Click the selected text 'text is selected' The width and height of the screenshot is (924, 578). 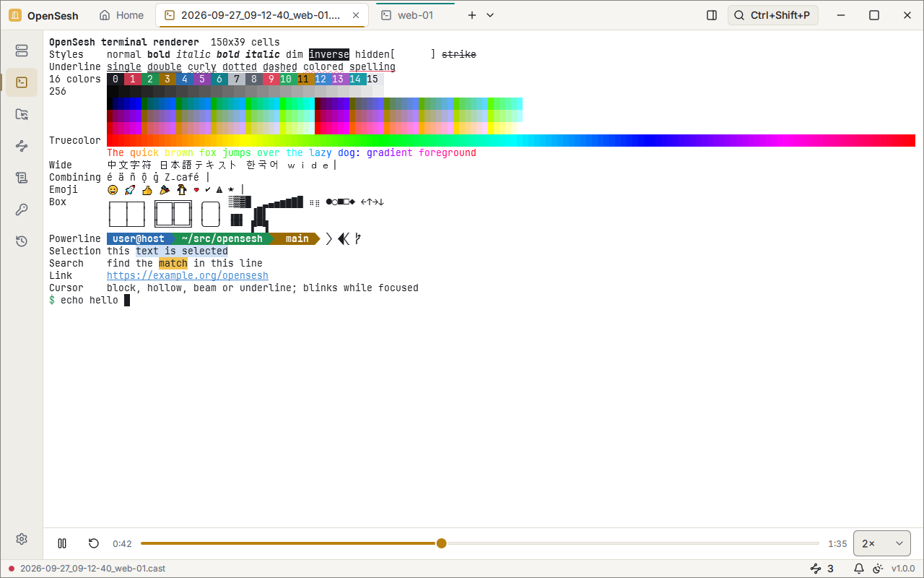[x=182, y=251]
